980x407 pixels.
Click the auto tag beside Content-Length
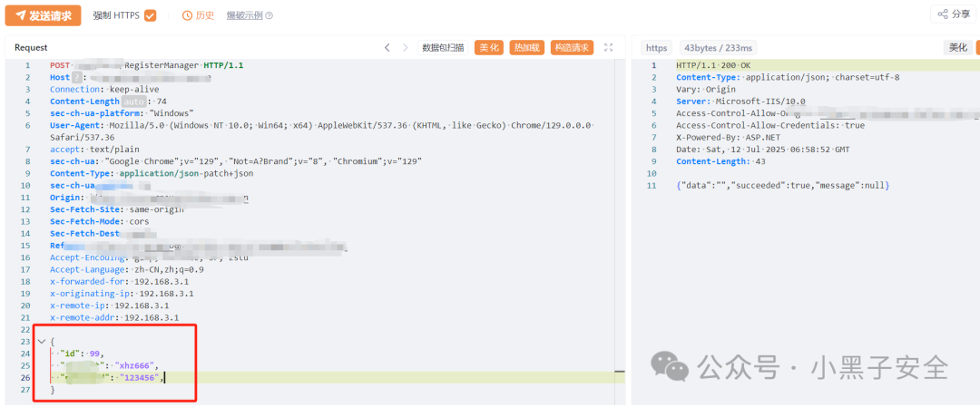pyautogui.click(x=135, y=102)
